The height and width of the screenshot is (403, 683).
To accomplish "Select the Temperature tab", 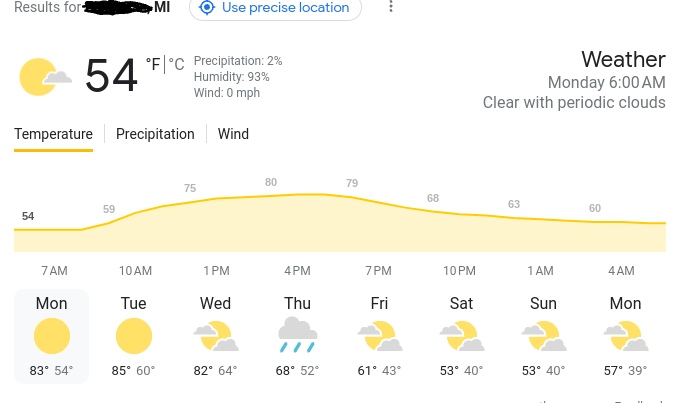I will (x=53, y=134).
